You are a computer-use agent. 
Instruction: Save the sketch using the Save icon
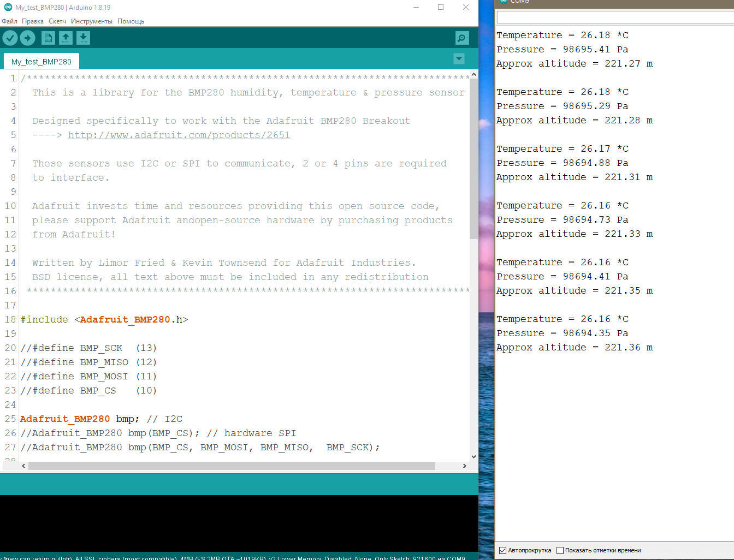click(x=83, y=38)
